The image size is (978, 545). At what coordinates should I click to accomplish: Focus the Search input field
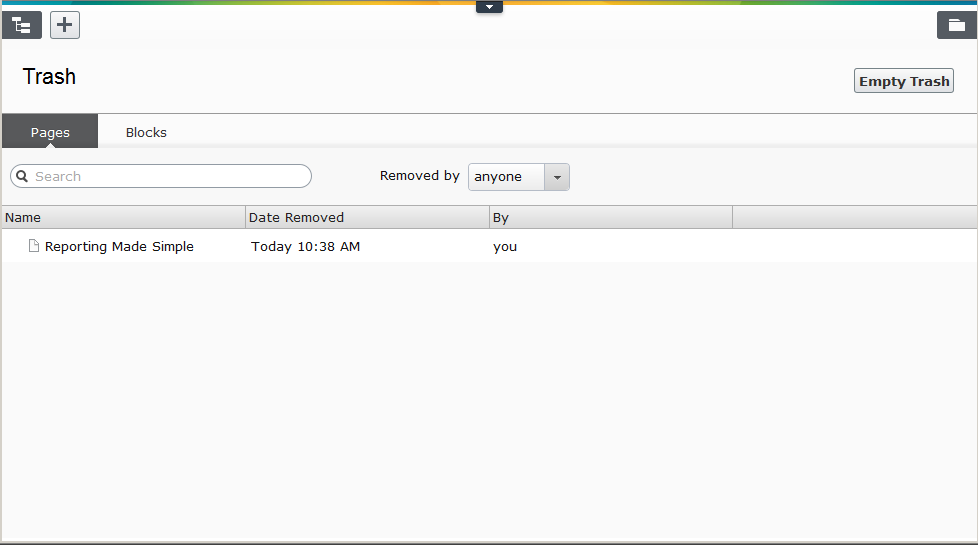pyautogui.click(x=165, y=176)
